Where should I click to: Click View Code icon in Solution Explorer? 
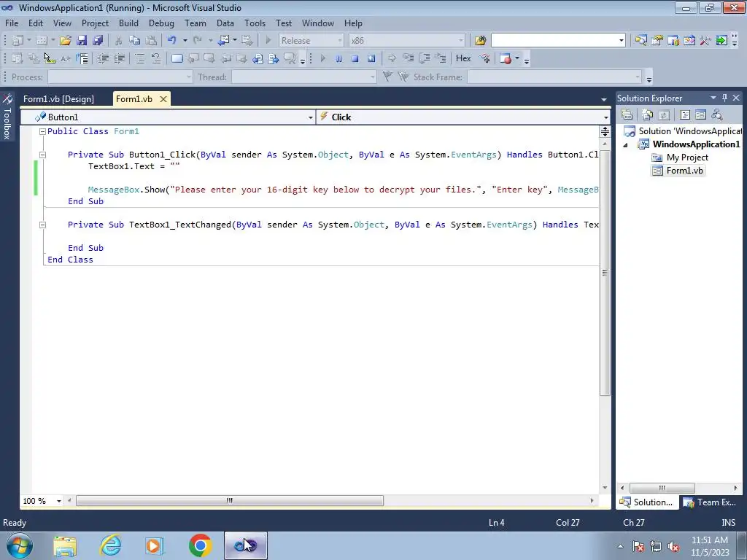coord(684,114)
